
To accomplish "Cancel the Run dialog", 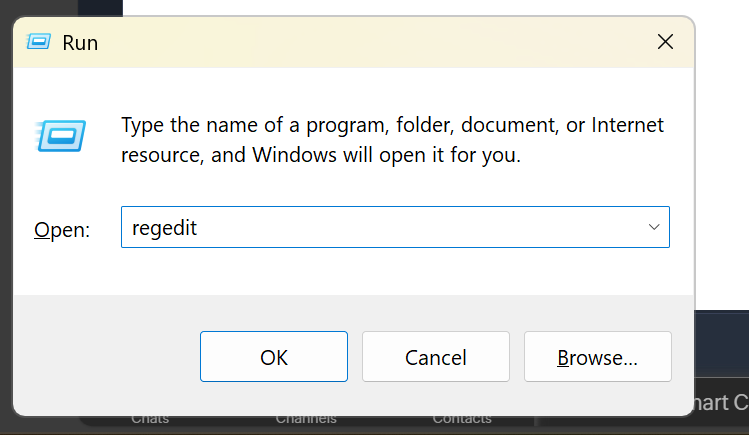I will coord(435,357).
